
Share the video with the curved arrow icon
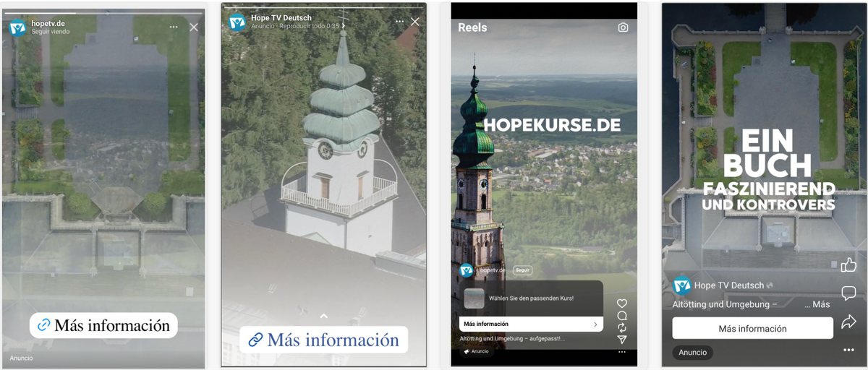pos(848,322)
